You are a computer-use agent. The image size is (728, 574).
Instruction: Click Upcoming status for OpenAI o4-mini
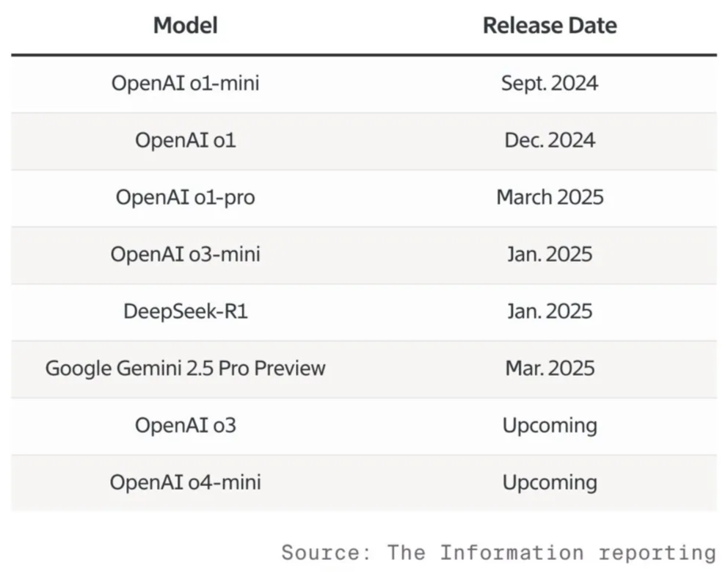[x=549, y=482]
